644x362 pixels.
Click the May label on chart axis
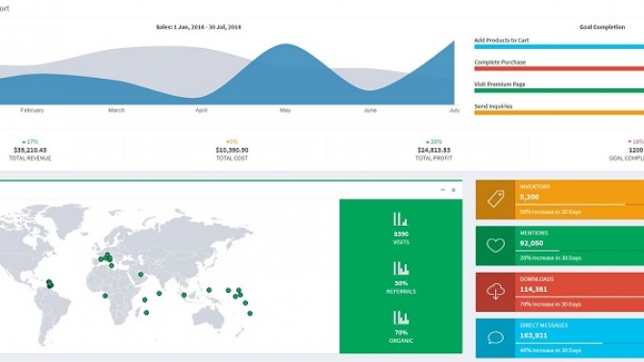pos(285,110)
